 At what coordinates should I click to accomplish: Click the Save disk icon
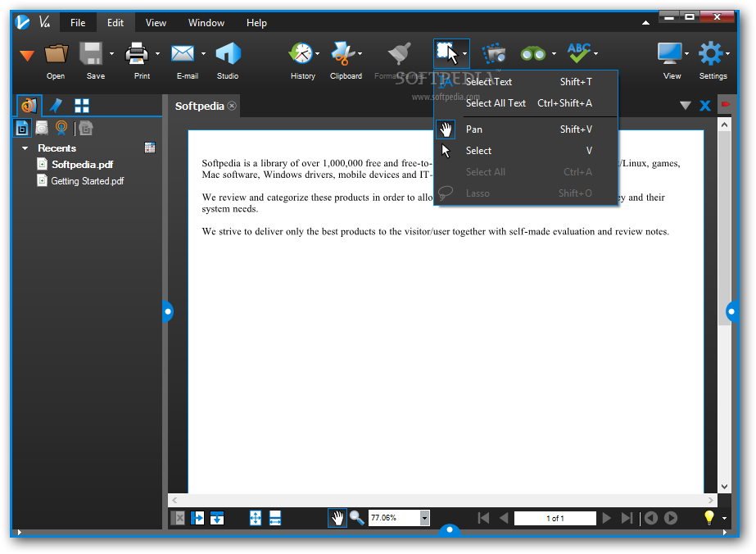pos(91,53)
